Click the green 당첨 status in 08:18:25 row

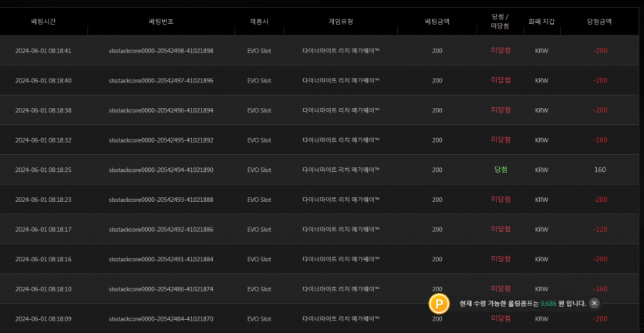[501, 170]
